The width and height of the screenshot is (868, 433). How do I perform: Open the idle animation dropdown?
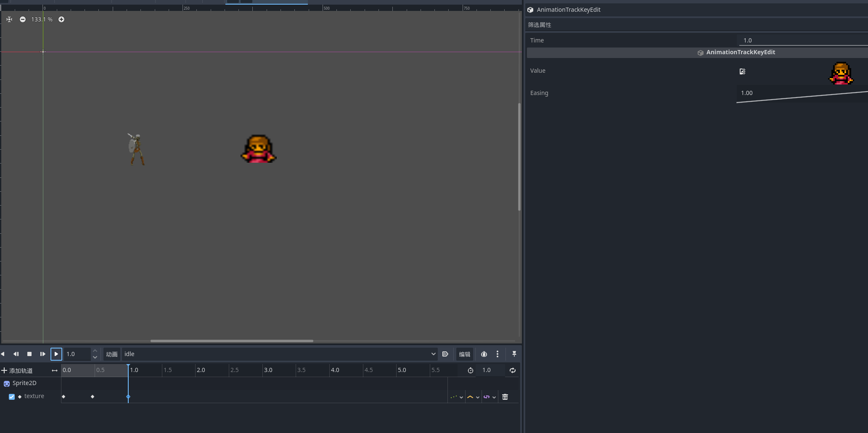[x=280, y=354]
